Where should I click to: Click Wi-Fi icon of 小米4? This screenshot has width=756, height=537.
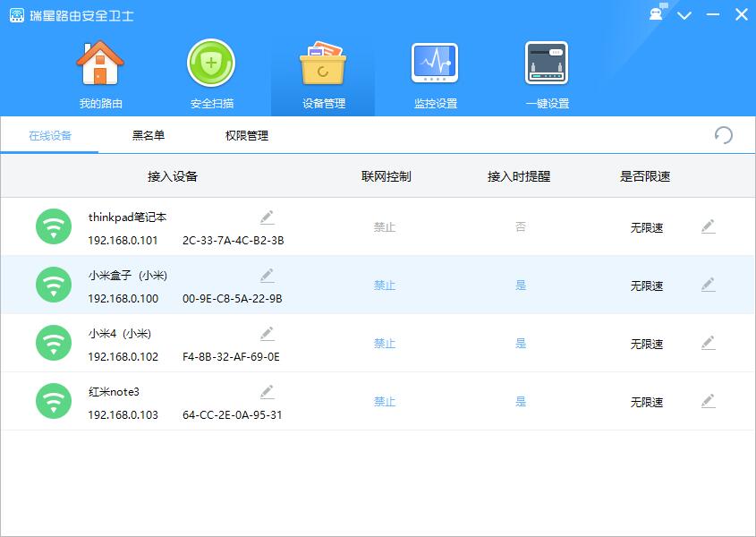pyautogui.click(x=54, y=343)
